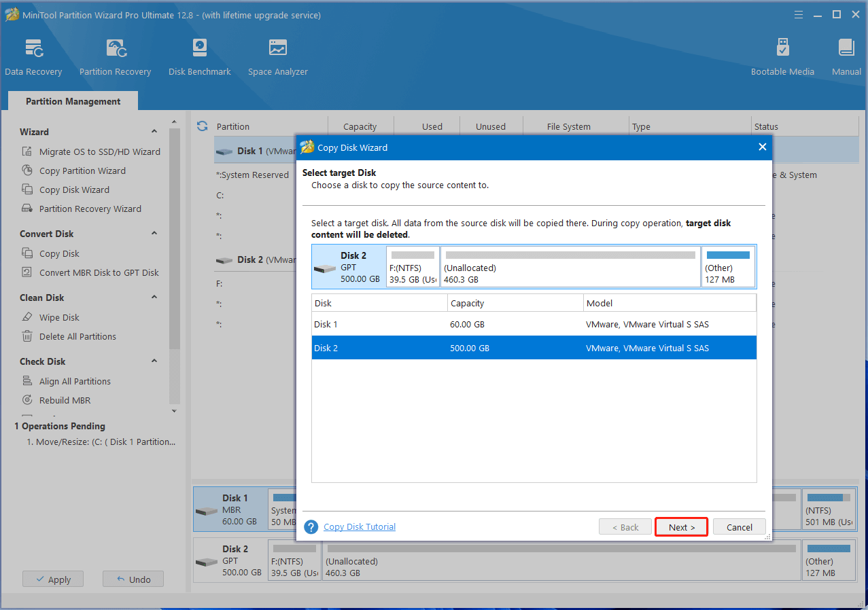
Task: Click the Disk 1 drive icon in bottom disk map
Action: point(207,511)
